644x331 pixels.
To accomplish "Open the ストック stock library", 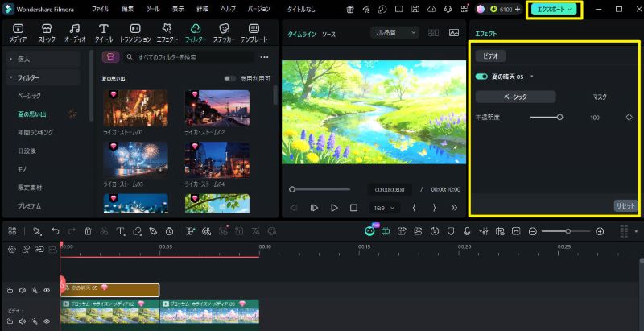I will pyautogui.click(x=47, y=33).
